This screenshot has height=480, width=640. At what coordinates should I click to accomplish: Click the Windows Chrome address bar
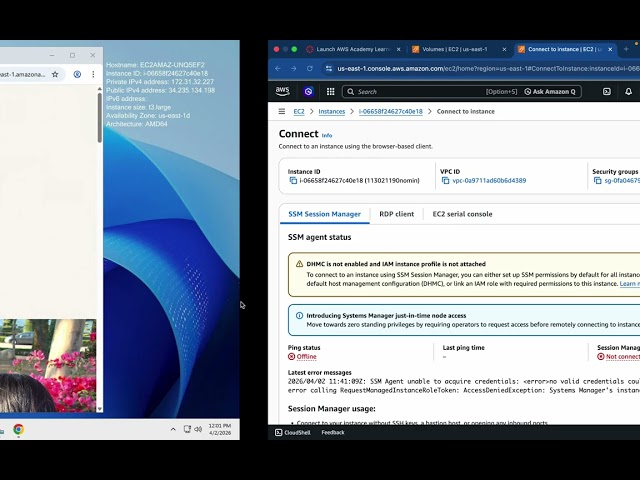[x=23, y=74]
